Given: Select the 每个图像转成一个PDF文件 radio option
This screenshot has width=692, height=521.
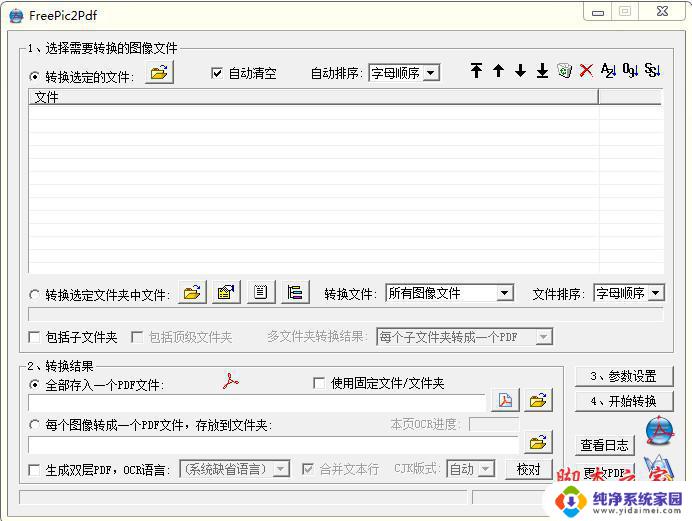Looking at the screenshot, I should tap(34, 425).
